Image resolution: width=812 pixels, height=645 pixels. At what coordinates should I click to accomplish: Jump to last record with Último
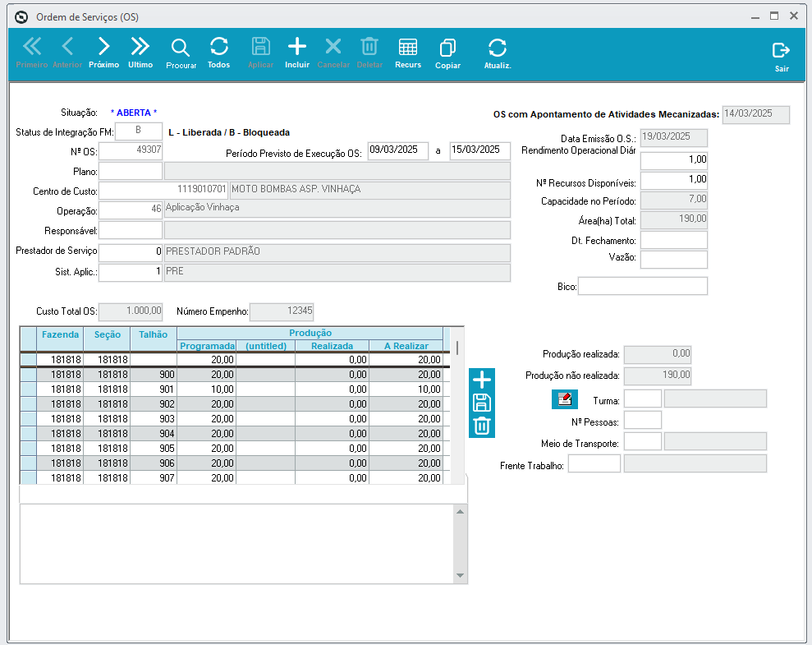[140, 52]
